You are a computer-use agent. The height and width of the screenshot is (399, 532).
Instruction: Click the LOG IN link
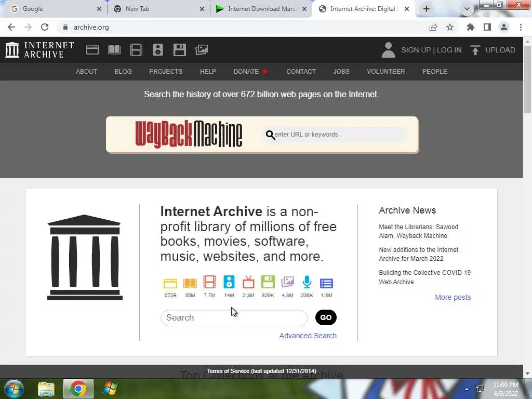(449, 50)
